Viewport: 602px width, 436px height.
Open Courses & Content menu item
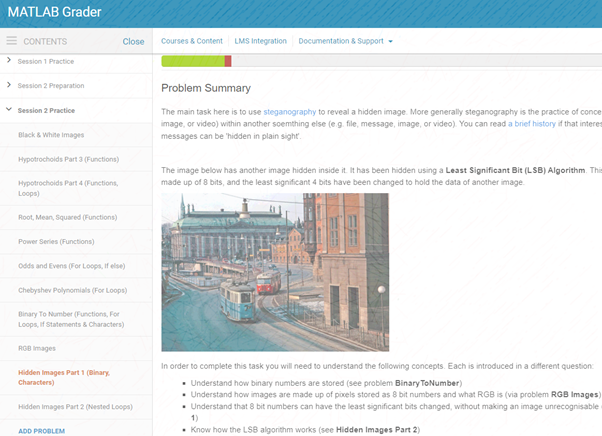pos(192,41)
